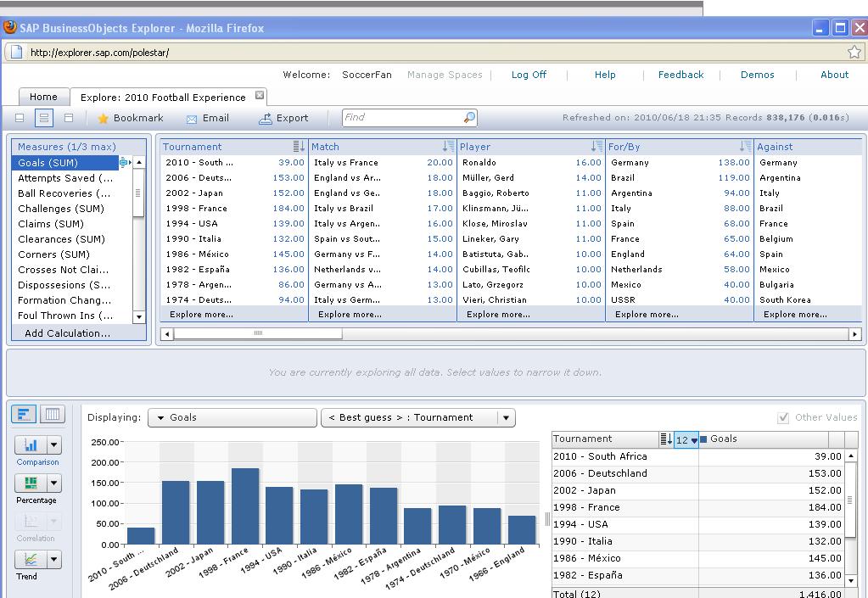
Task: Choose the Percentage chart icon
Action: point(31,483)
